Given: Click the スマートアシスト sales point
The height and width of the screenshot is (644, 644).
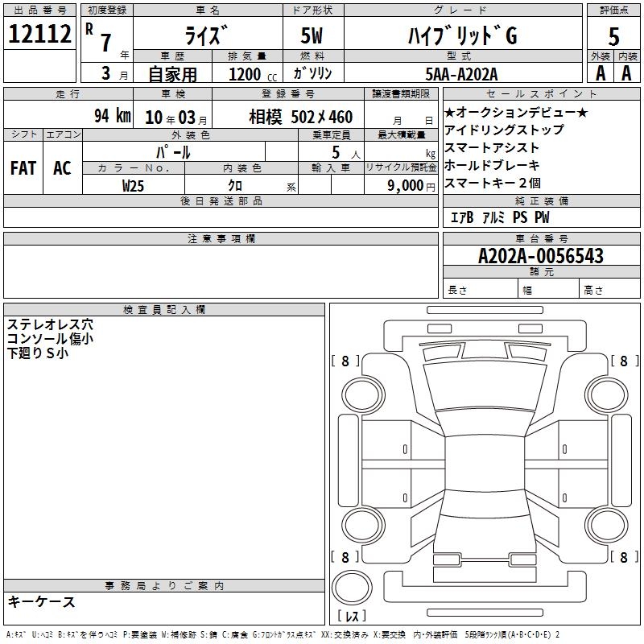Looking at the screenshot, I should [492, 147].
